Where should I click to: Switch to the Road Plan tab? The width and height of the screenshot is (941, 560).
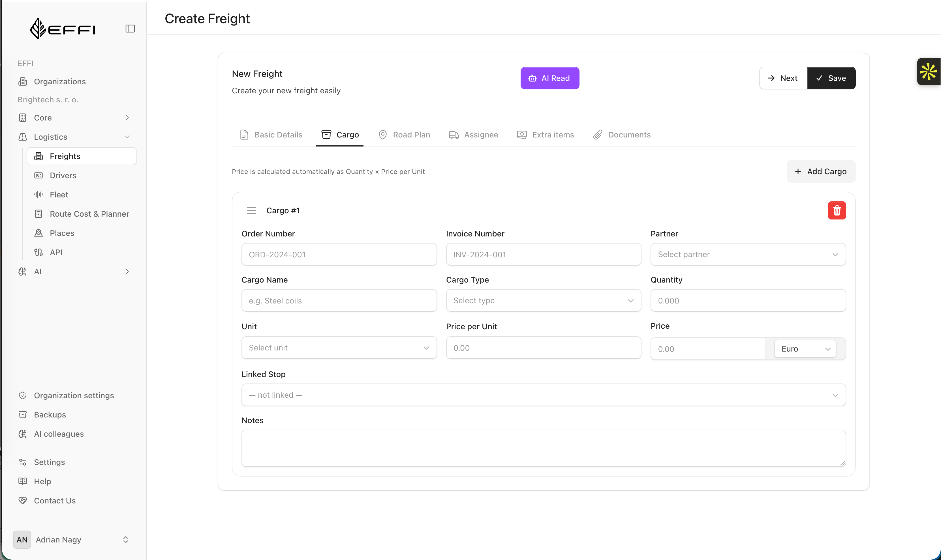pyautogui.click(x=404, y=135)
